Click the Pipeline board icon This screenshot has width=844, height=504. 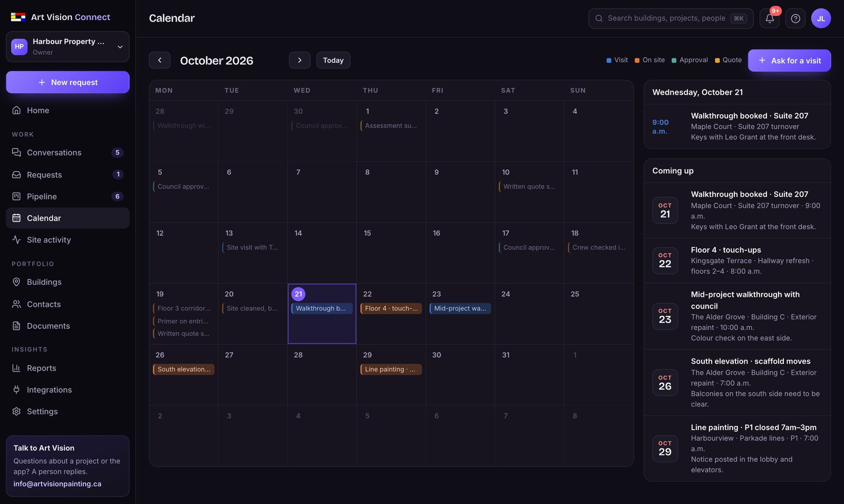(16, 196)
